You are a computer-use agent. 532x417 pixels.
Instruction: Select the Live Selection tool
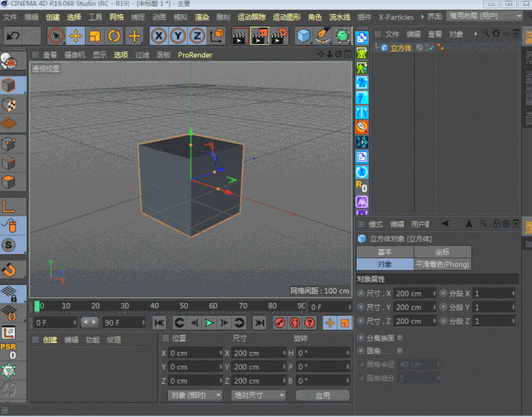point(57,36)
